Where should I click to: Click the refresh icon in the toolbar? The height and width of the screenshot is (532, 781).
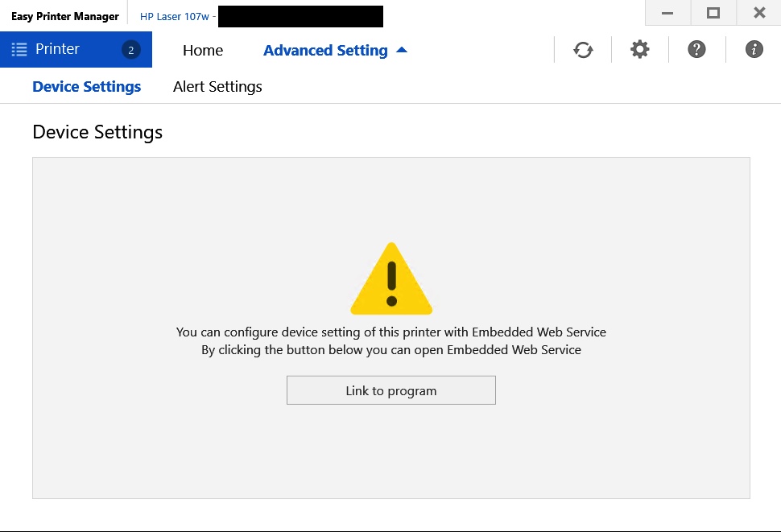pyautogui.click(x=583, y=50)
